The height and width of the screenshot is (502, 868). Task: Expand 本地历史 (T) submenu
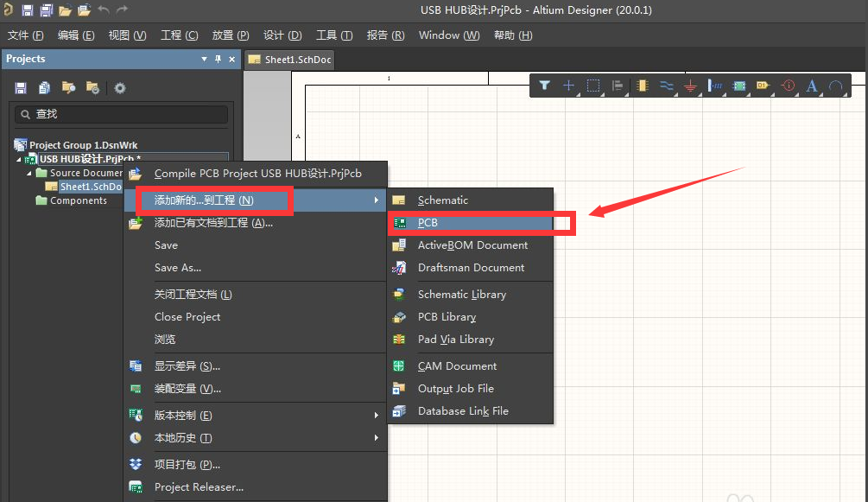256,438
